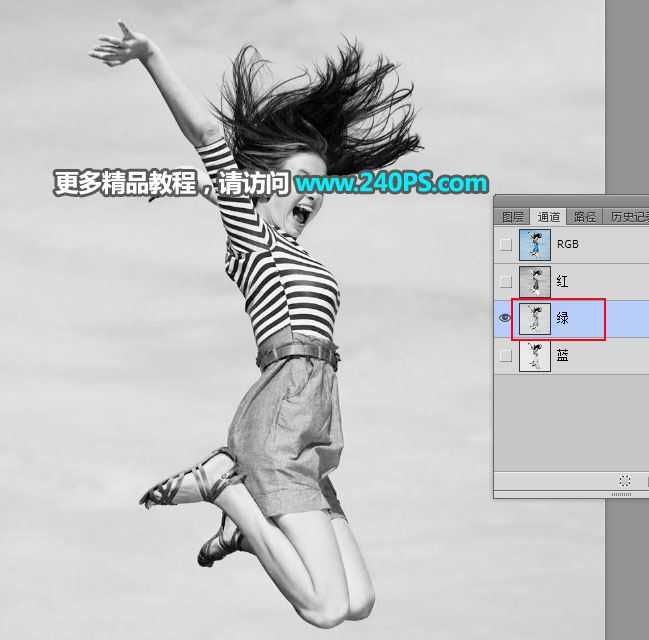
Task: Hide the 绿 (Green) channel eye icon
Action: tap(505, 318)
